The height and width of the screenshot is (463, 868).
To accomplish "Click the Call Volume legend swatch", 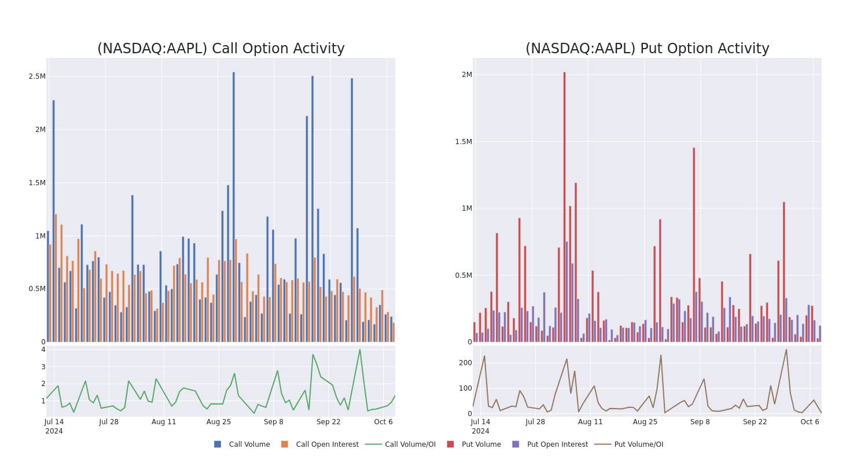I will coord(218,444).
